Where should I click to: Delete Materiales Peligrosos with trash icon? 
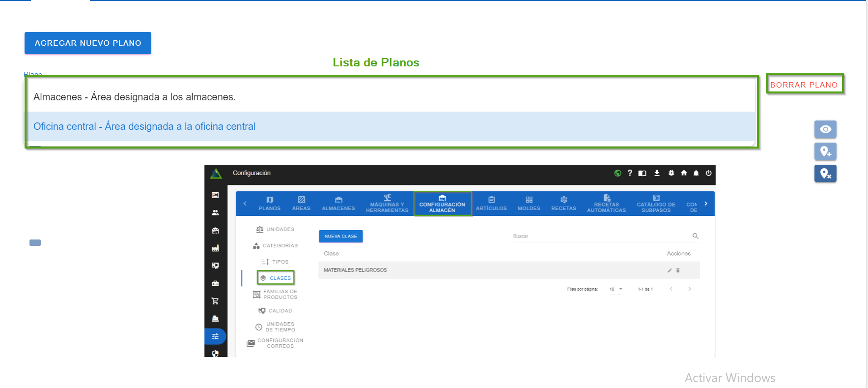[x=678, y=270]
